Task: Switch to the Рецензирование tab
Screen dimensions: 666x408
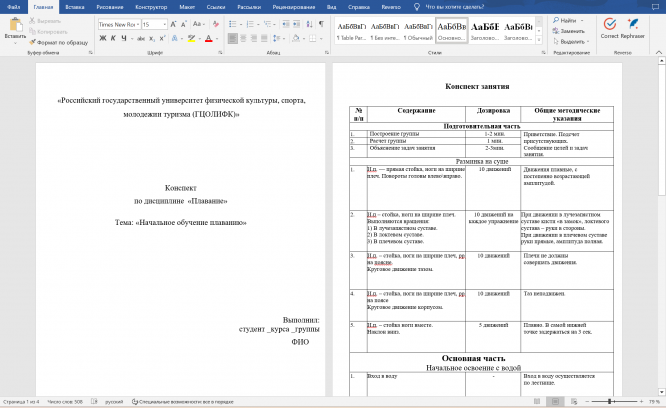Action: 293,7
